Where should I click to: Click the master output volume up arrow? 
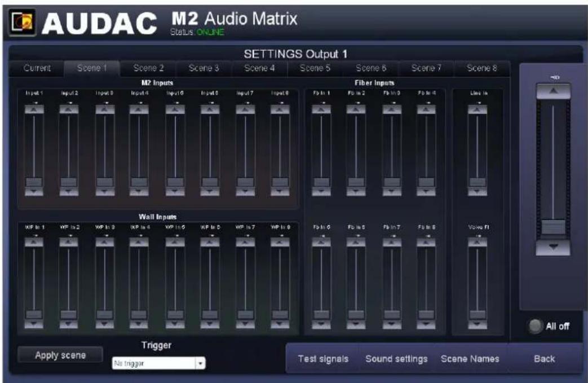554,91
